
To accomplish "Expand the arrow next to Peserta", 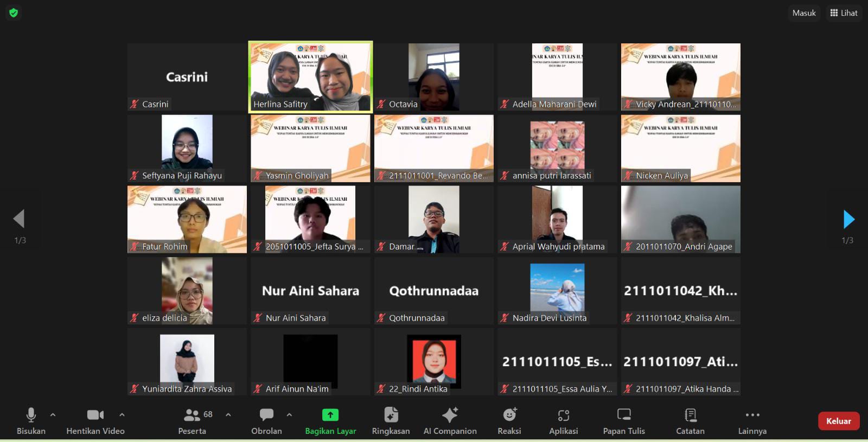I will (x=228, y=415).
